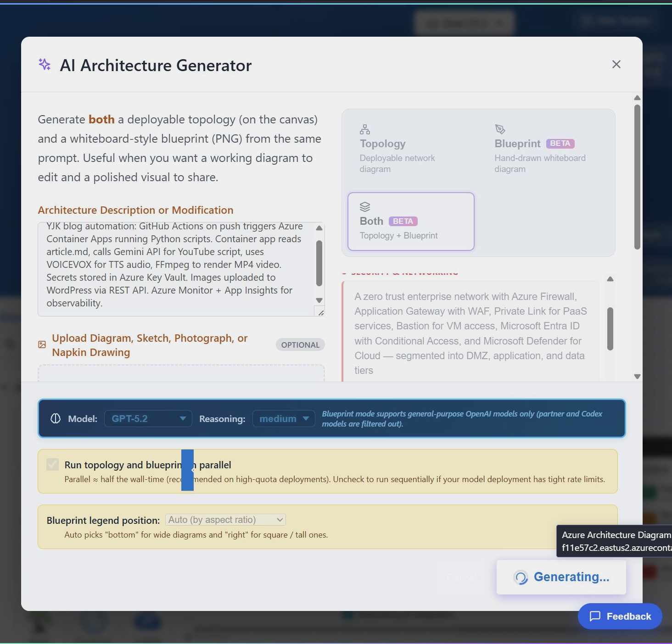The image size is (672, 644).
Task: Click the "Reasoning:" label text
Action: pos(222,419)
